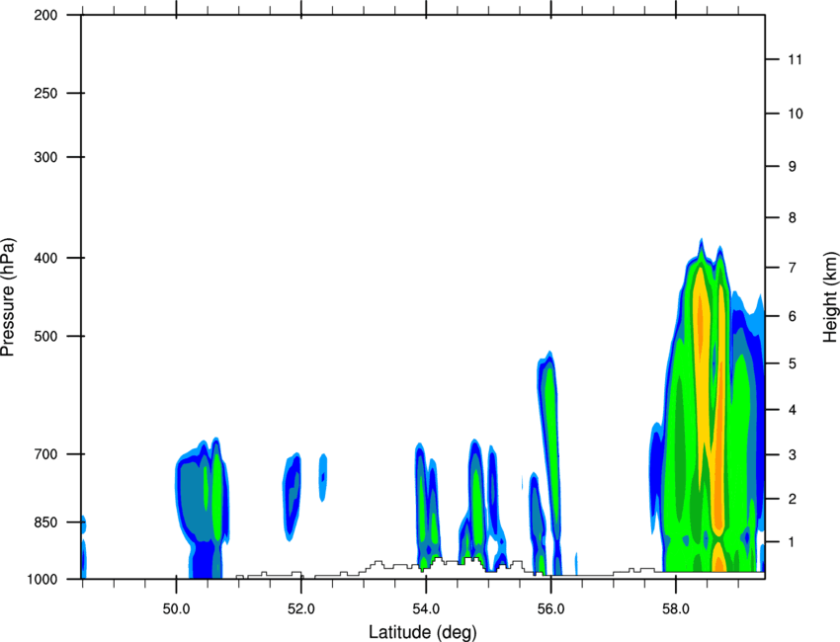The width and height of the screenshot is (840, 642).
Task: Click the 'Latitude (deg)' axis title
Action: coord(423,632)
